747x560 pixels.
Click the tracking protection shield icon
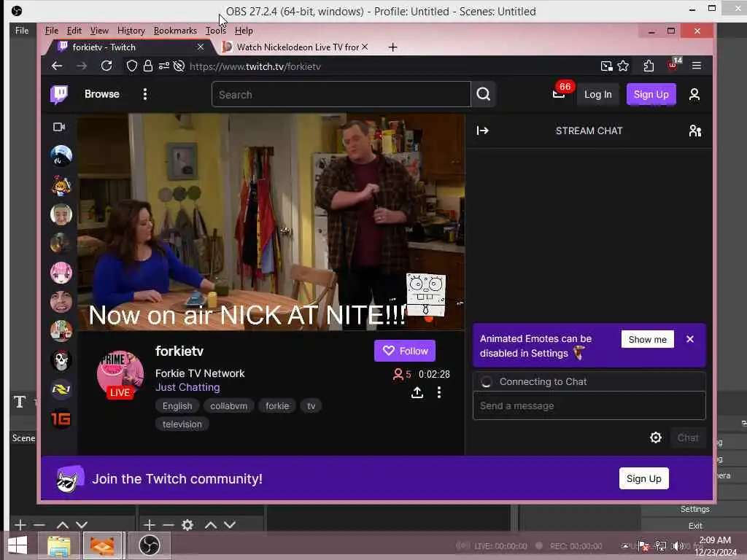click(131, 66)
